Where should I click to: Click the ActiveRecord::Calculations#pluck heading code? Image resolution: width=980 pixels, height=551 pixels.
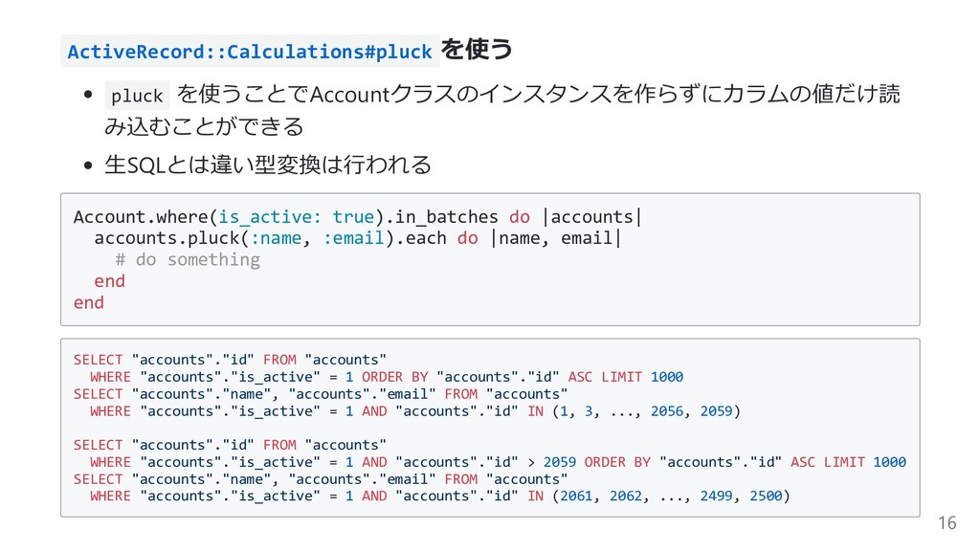(x=250, y=52)
